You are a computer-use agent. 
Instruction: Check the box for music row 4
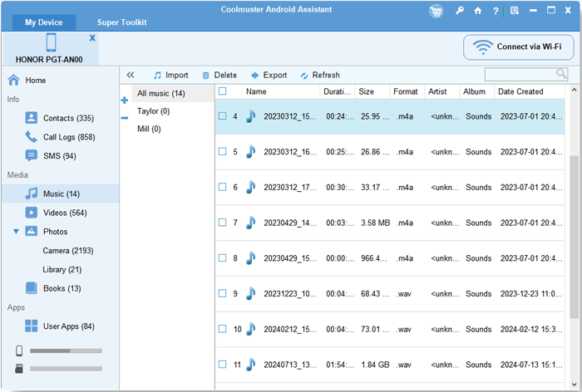pyautogui.click(x=222, y=116)
